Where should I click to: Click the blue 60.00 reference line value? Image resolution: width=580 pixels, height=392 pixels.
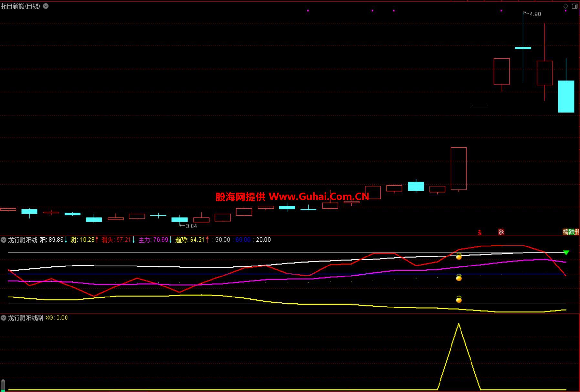[x=243, y=240]
